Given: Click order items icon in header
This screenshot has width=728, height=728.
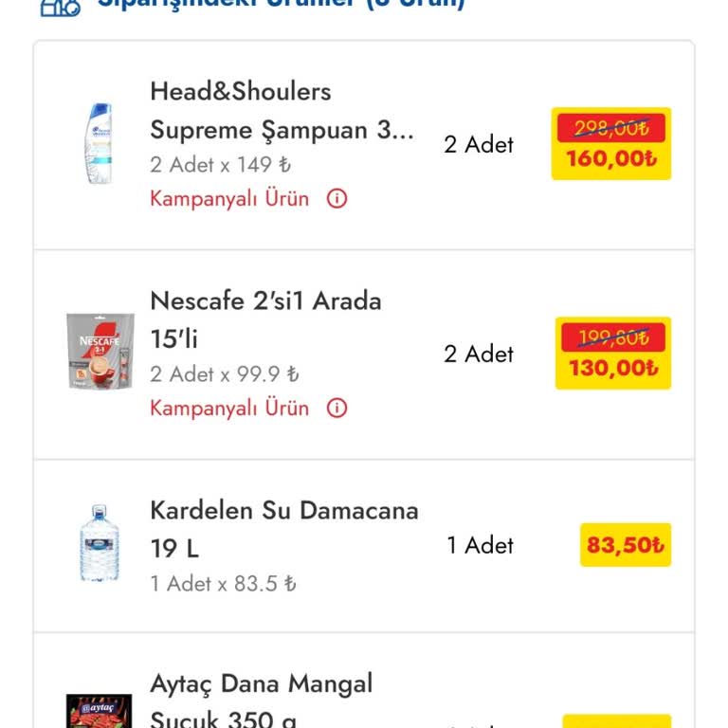Looking at the screenshot, I should click(59, 6).
